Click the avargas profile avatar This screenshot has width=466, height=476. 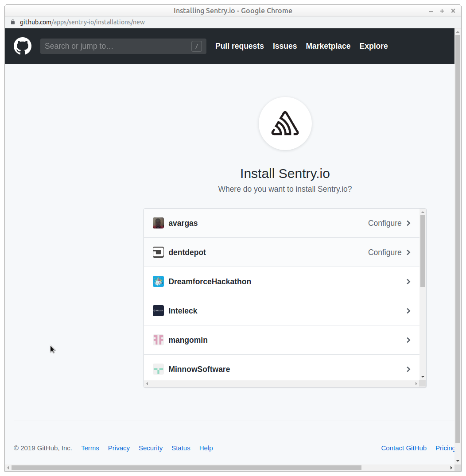point(158,223)
